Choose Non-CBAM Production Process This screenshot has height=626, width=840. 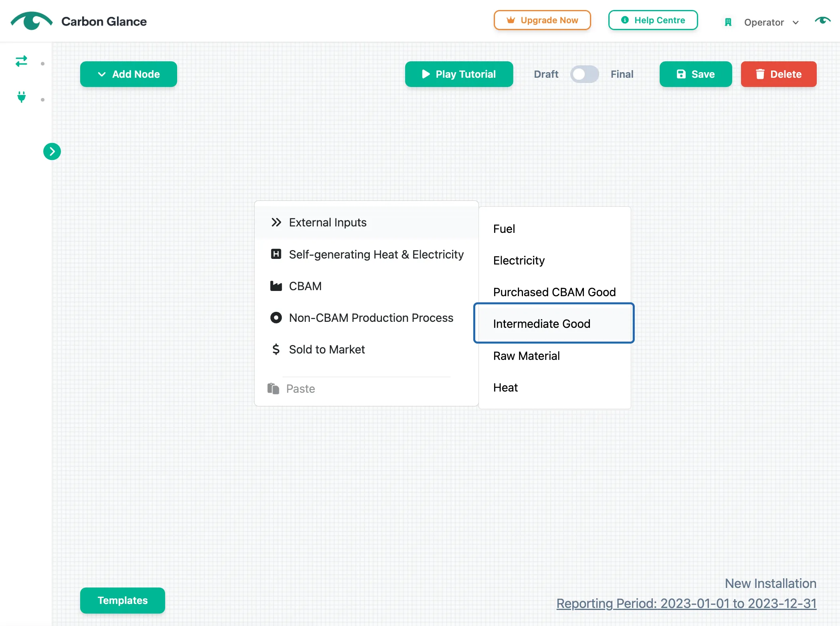pyautogui.click(x=366, y=318)
